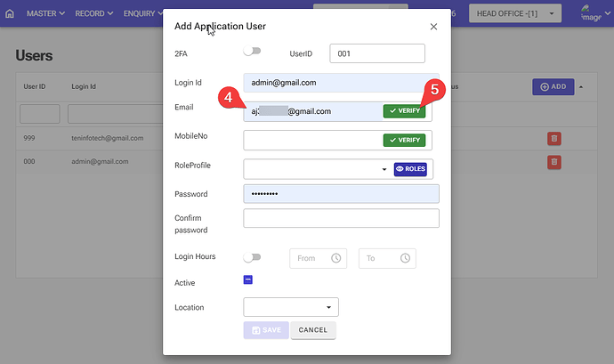The width and height of the screenshot is (614, 364).
Task: View roles using the ROLES eye button
Action: click(412, 168)
